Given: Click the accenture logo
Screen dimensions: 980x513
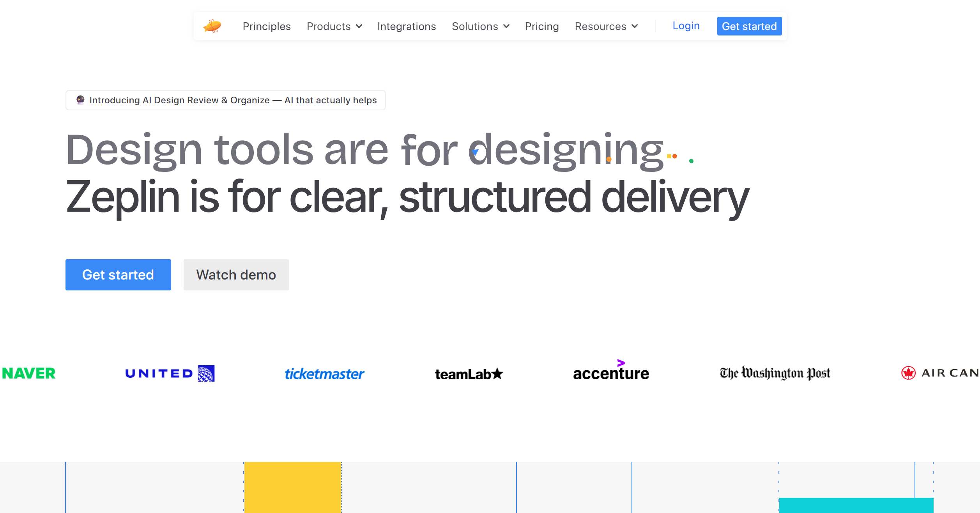Looking at the screenshot, I should [x=611, y=372].
